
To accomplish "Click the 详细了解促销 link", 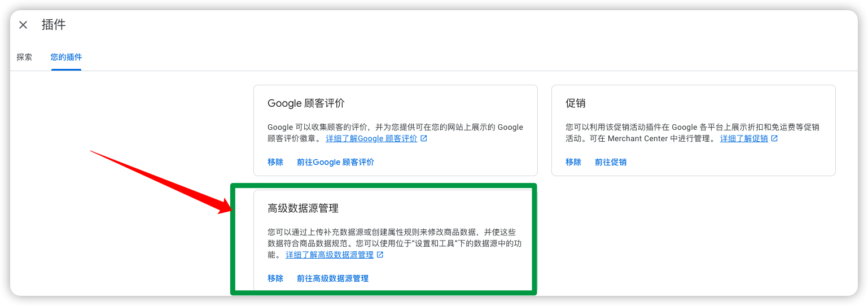I will pyautogui.click(x=743, y=138).
